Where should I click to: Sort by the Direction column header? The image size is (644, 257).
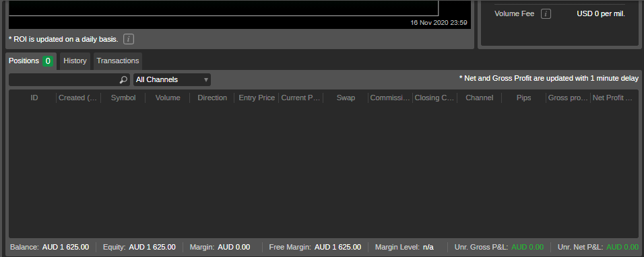[212, 98]
